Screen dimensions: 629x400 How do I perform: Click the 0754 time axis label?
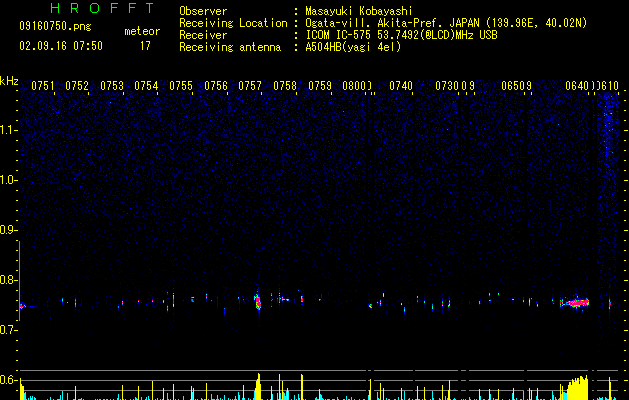[x=146, y=86]
